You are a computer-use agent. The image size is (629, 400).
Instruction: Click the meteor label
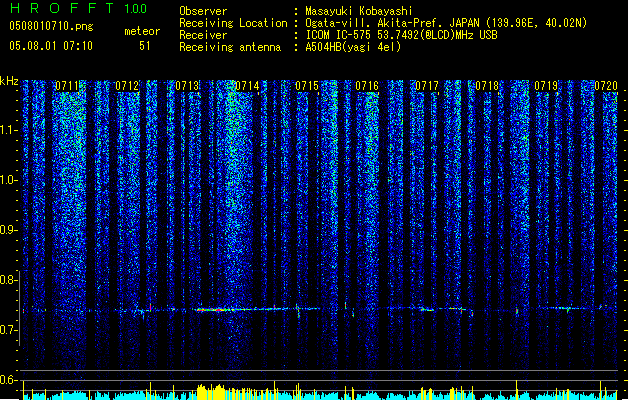click(x=142, y=31)
